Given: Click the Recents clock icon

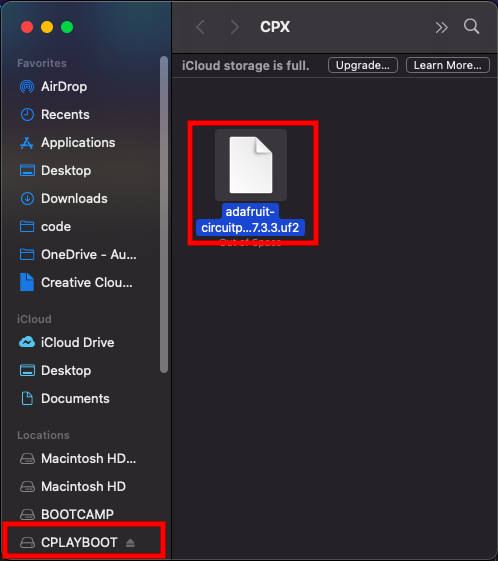Looking at the screenshot, I should tap(27, 115).
